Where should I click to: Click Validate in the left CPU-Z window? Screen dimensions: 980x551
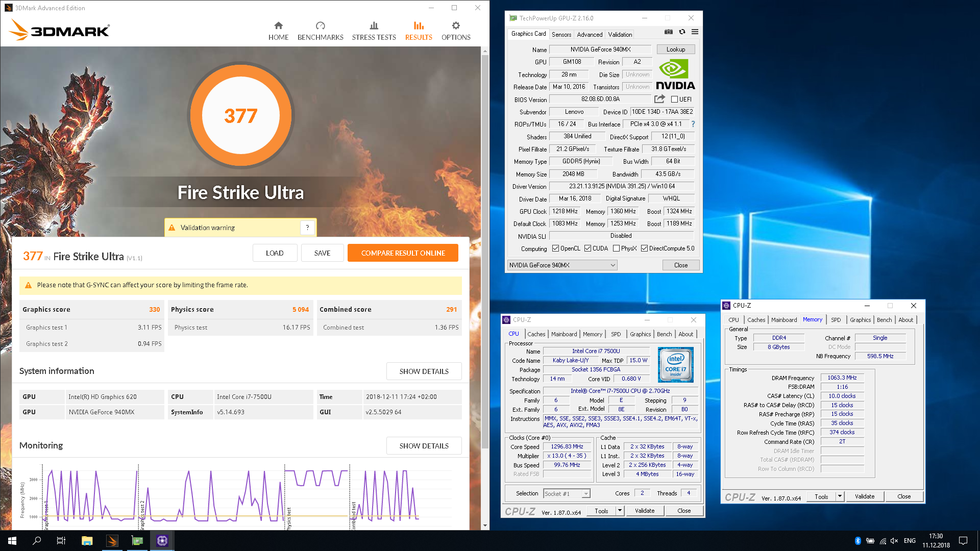[x=644, y=511]
